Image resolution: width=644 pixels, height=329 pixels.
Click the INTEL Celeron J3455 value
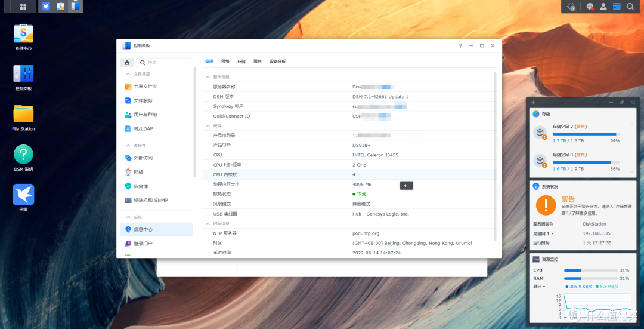coord(376,155)
